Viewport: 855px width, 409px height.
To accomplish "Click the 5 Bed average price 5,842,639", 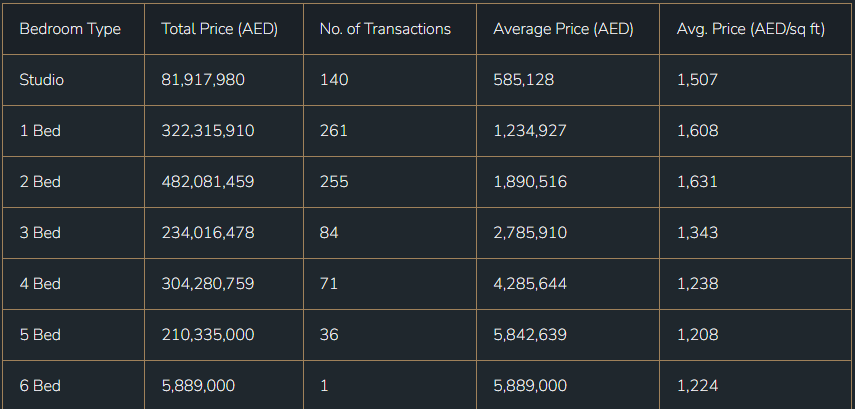I will point(530,335).
